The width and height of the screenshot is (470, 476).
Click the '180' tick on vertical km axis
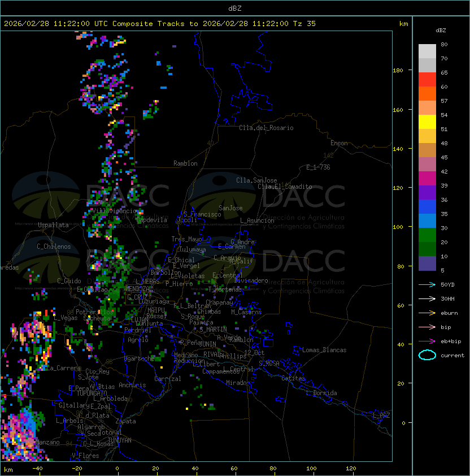[x=398, y=71]
